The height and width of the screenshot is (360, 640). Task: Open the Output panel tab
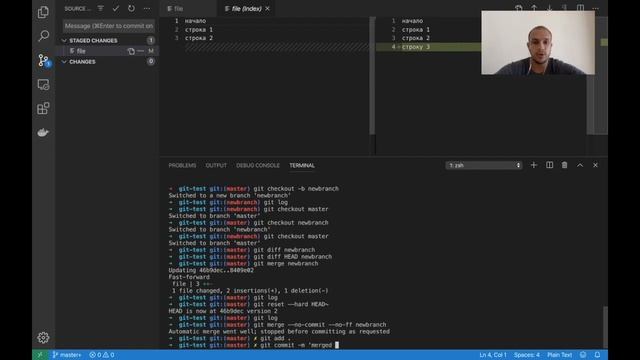pyautogui.click(x=216, y=165)
